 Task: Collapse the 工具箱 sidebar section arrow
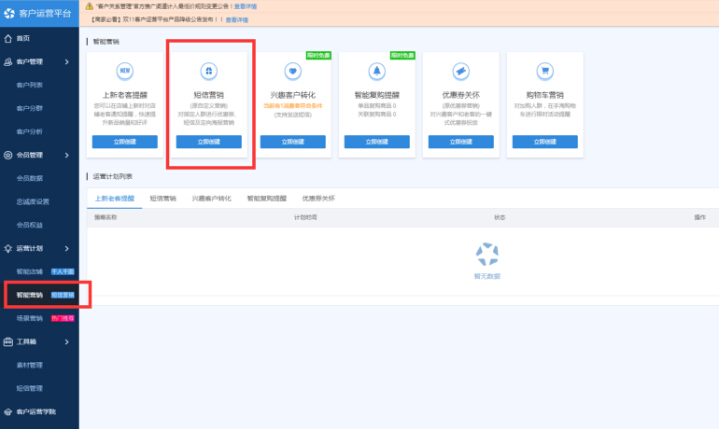tap(67, 342)
